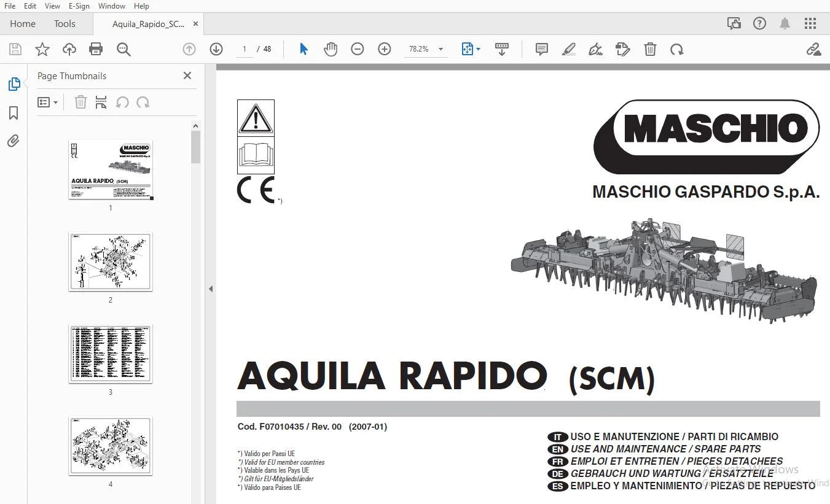Click the 'MASCHIO GASPARDO S.p.A.' text
Screen dimensions: 830x504
706,192
